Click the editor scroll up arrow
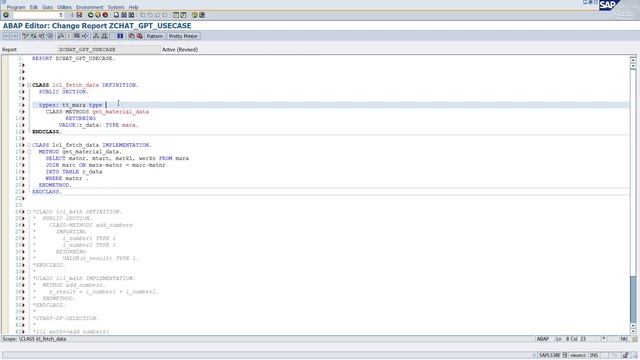This screenshot has height=360, width=640. pyautogui.click(x=633, y=60)
